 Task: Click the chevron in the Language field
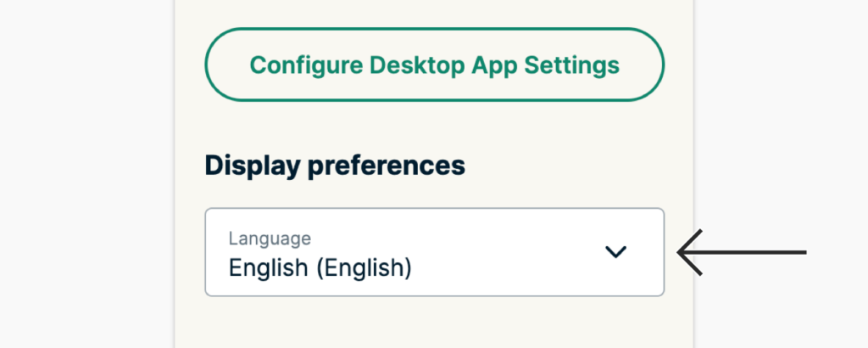coord(615,252)
